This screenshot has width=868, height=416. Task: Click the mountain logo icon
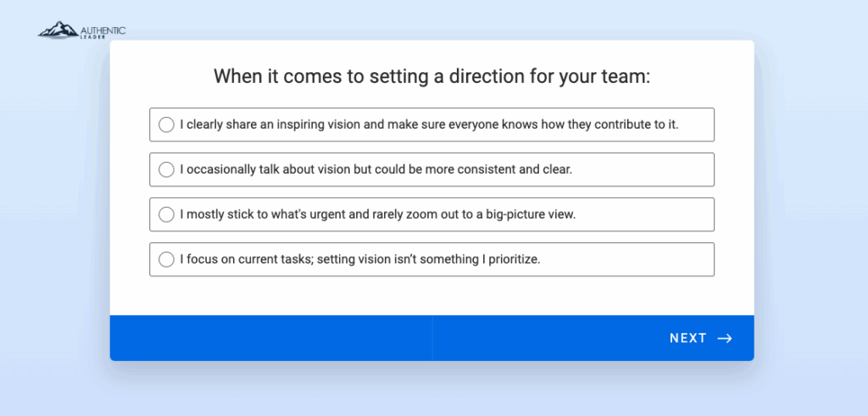pyautogui.click(x=58, y=30)
